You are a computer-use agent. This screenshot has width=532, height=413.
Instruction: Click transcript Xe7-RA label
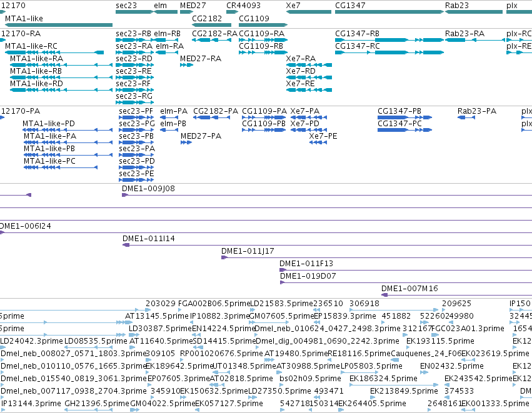[301, 59]
